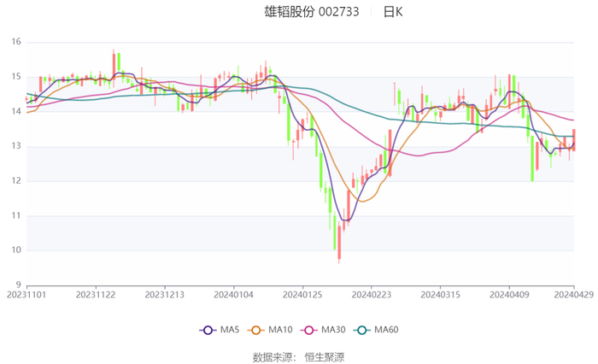Click the 数据来源 恒生聚源 source text
The height and width of the screenshot is (364, 598).
[298, 356]
